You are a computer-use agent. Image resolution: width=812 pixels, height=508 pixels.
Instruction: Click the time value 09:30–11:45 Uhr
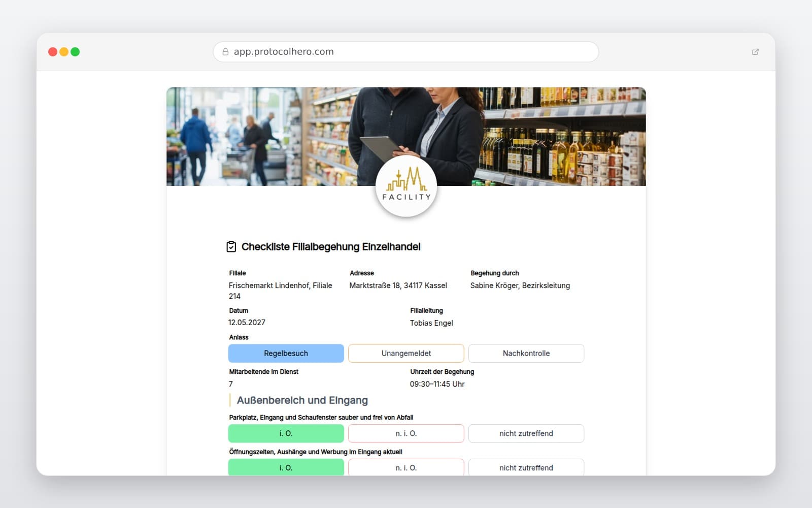[437, 384]
